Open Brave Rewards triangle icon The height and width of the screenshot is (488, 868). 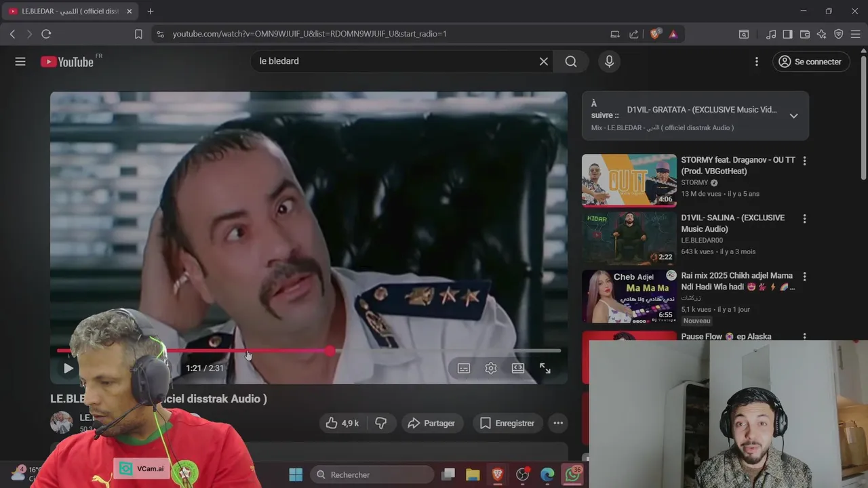[673, 34]
